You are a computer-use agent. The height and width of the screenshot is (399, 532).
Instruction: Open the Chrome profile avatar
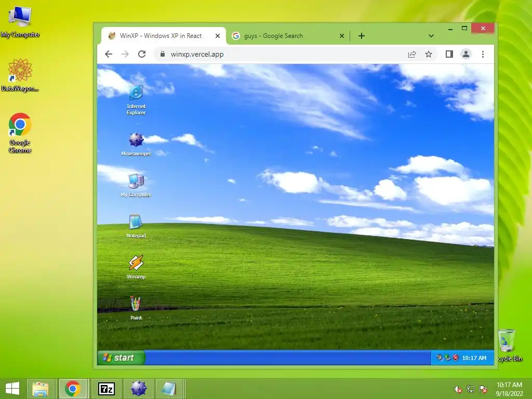click(466, 54)
